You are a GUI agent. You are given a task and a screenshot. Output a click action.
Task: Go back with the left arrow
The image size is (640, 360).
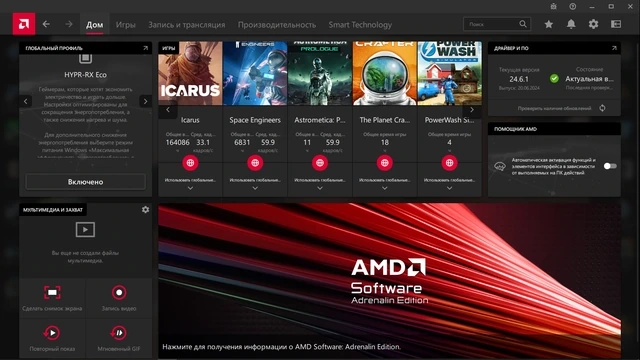46,24
